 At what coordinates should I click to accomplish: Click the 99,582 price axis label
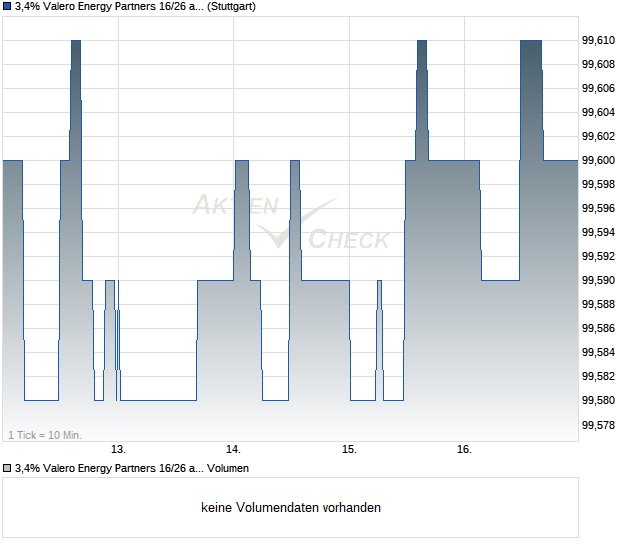click(x=598, y=376)
